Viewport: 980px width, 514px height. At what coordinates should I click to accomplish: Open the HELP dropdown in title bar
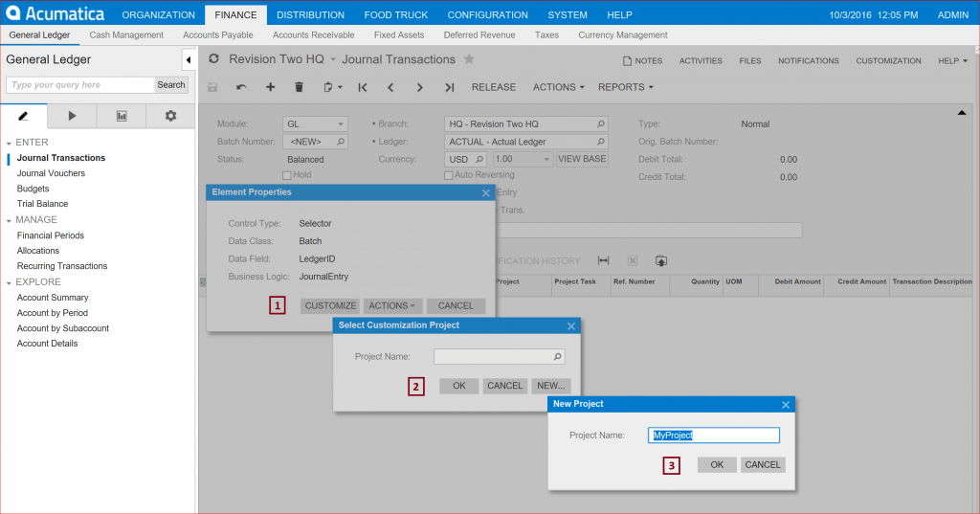pos(952,60)
